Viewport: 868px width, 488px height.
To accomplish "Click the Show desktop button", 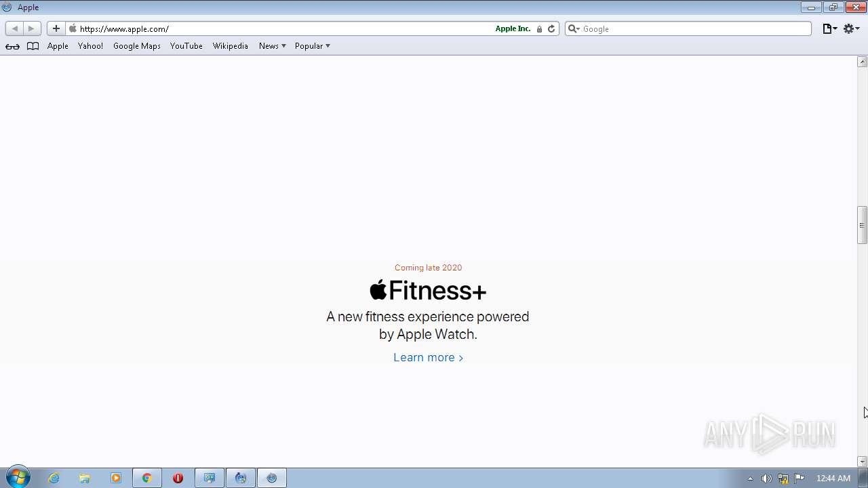I will tap(863, 478).
